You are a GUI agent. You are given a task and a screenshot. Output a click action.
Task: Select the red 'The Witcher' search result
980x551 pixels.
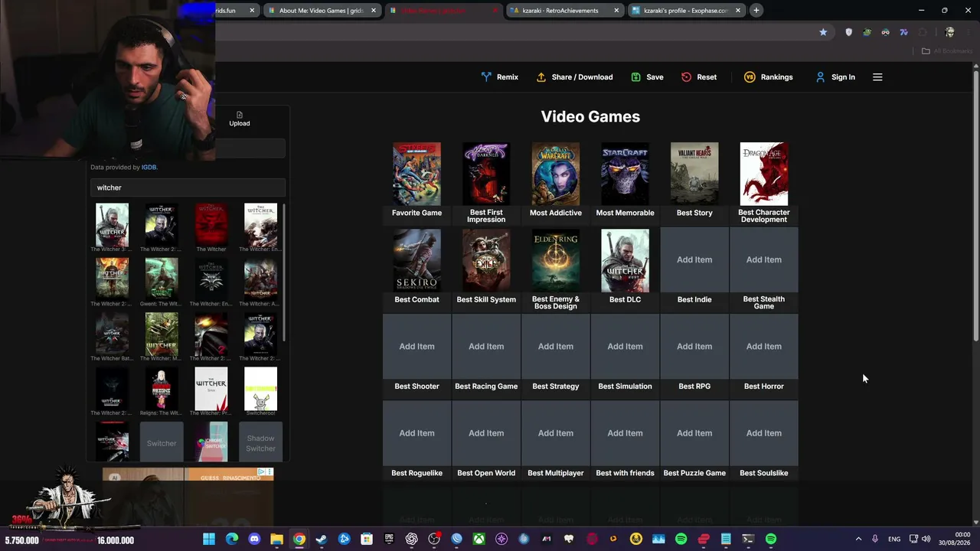211,225
